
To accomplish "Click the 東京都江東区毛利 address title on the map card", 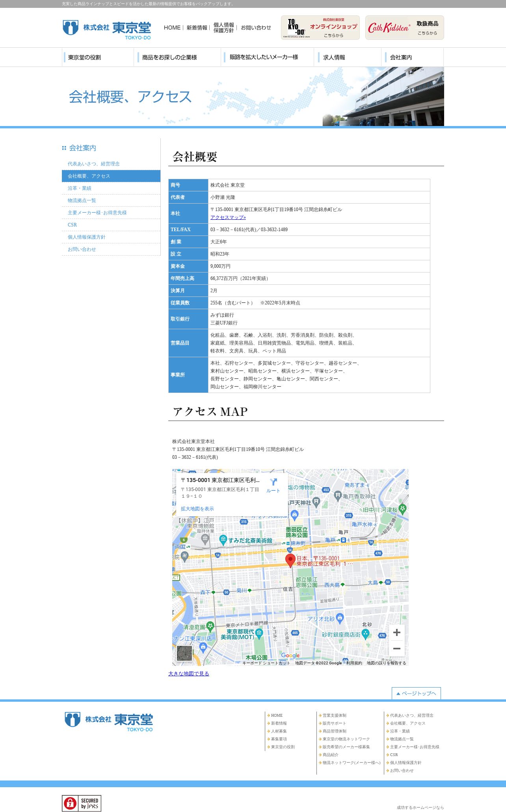I will pyautogui.click(x=220, y=480).
